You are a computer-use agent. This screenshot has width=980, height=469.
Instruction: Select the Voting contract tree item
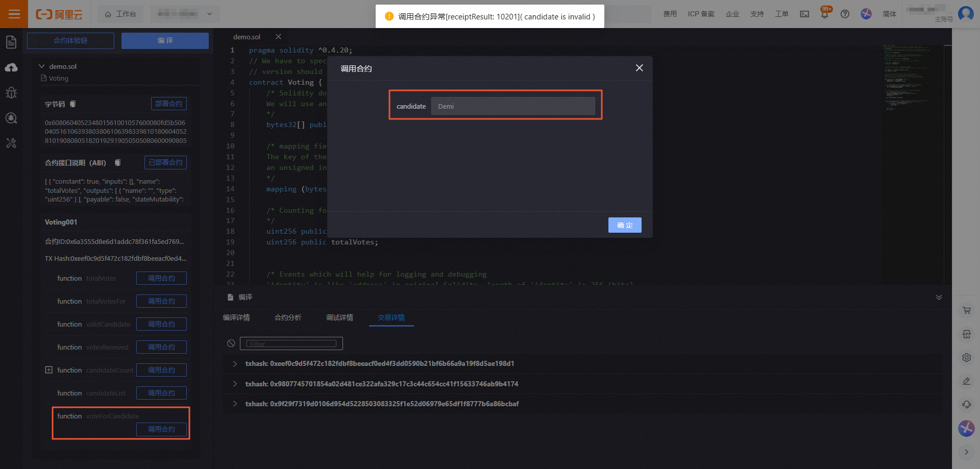click(x=58, y=78)
